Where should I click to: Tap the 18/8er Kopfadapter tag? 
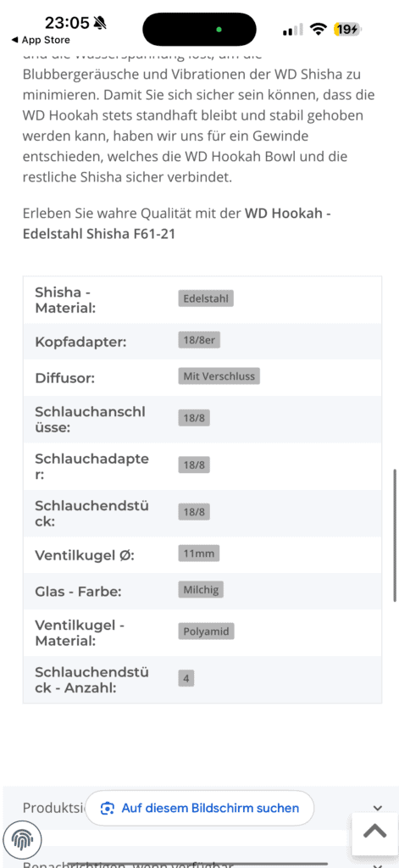click(199, 341)
